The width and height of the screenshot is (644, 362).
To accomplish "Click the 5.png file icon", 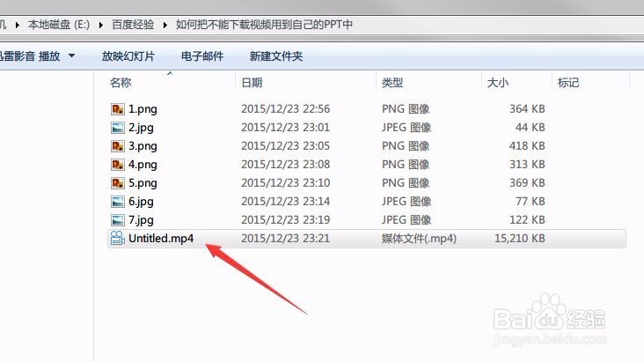I will click(x=118, y=183).
